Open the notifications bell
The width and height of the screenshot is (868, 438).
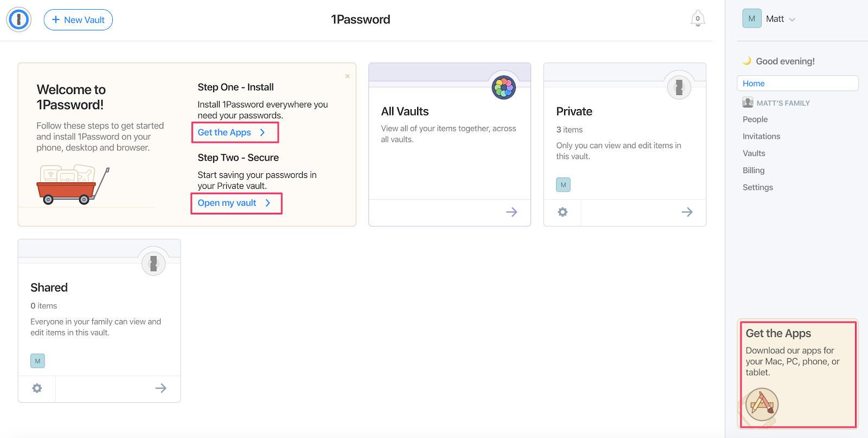pos(698,18)
